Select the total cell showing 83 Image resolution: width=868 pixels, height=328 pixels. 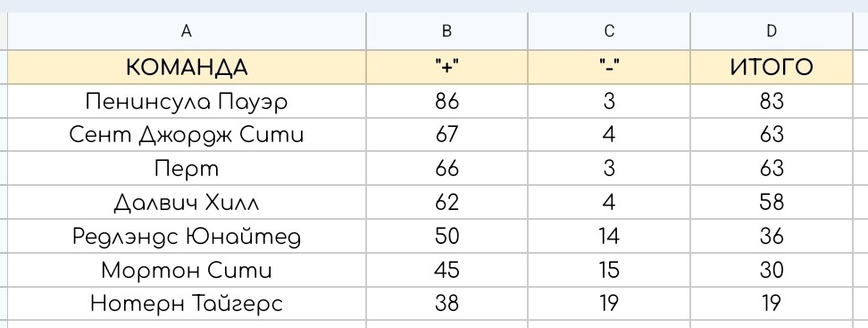[x=772, y=101]
